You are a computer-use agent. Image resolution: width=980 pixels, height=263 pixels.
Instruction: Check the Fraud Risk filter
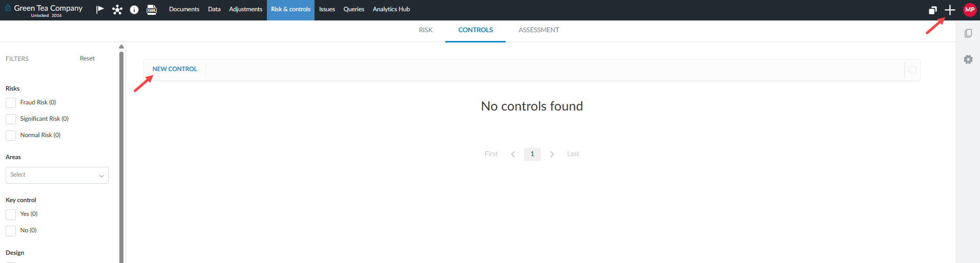click(11, 103)
